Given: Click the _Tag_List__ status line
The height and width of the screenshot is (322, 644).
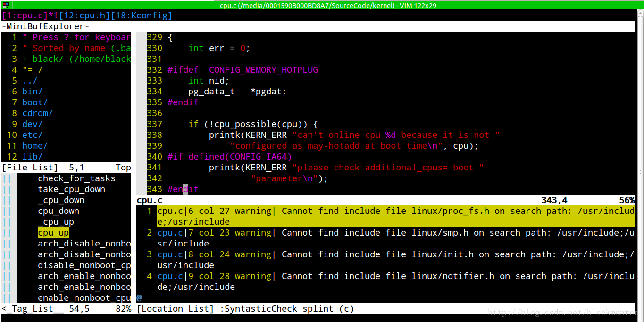Looking at the screenshot, I should point(67,309).
